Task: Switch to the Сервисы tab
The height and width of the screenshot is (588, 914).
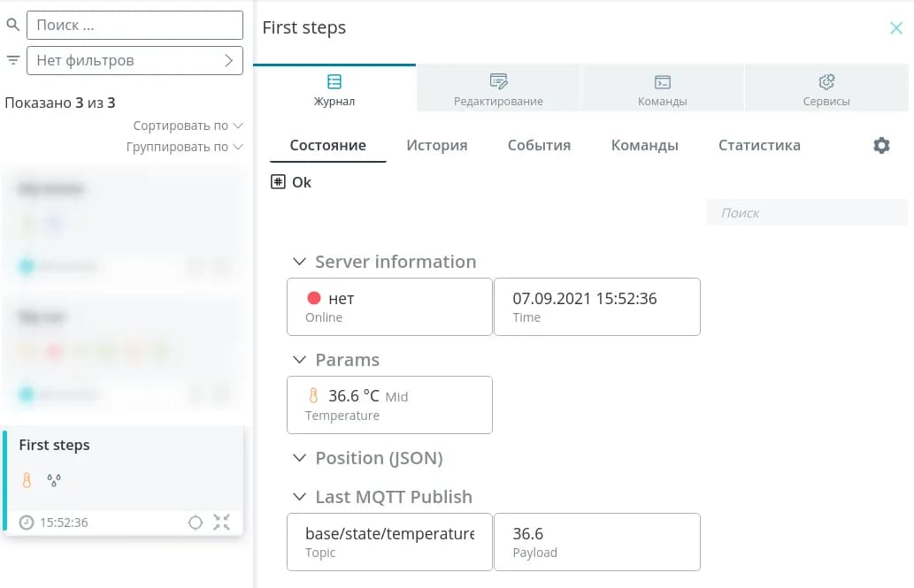Action: pyautogui.click(x=826, y=89)
